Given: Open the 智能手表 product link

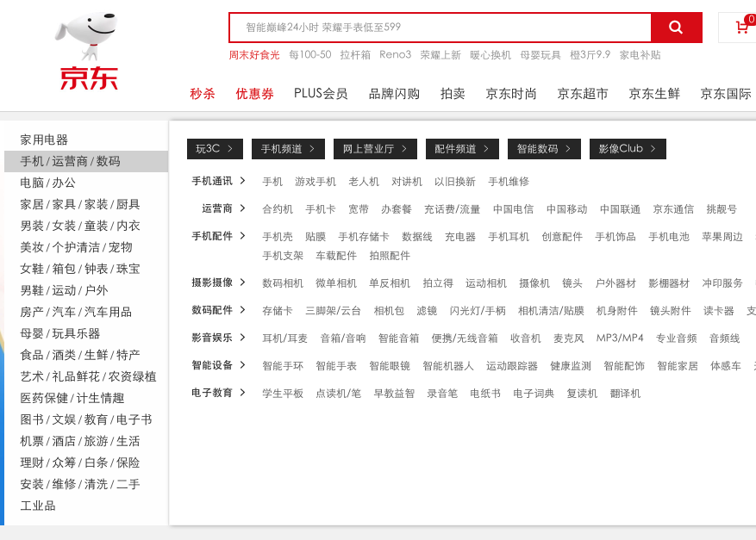Looking at the screenshot, I should [x=336, y=366].
